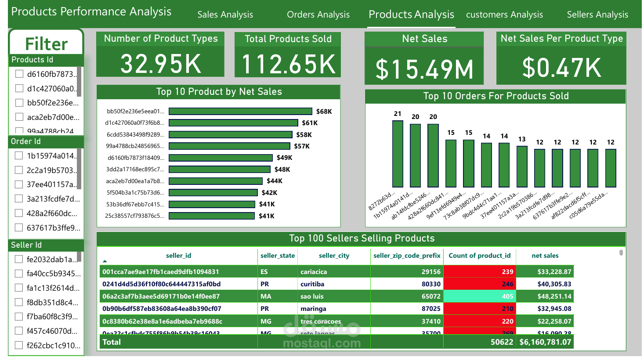Enable seller id f262cbc1c910 filter

tap(19, 345)
